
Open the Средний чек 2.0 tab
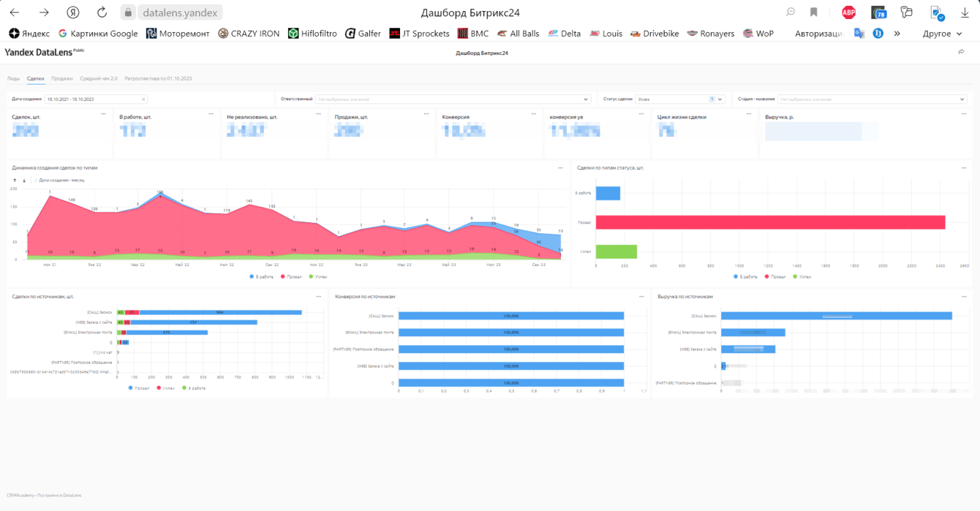click(x=99, y=78)
